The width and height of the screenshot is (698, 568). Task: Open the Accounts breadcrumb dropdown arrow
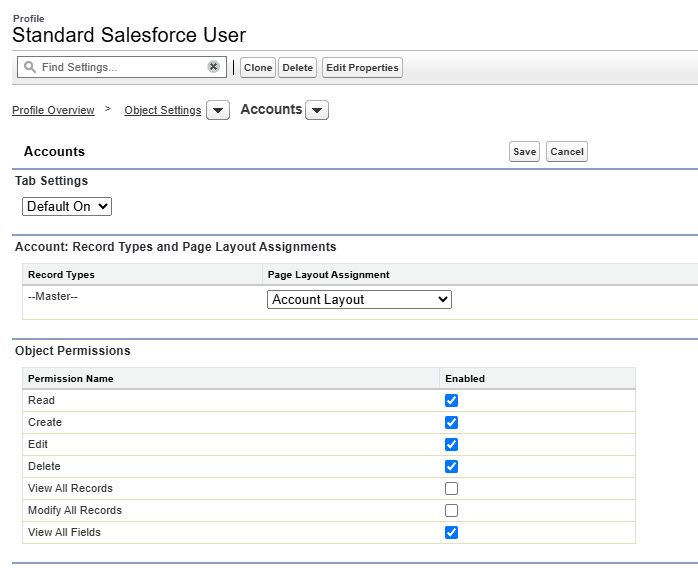pyautogui.click(x=317, y=111)
